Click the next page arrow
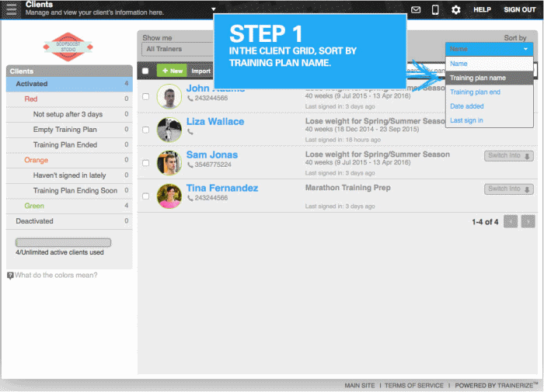Image resolution: width=544 pixels, height=392 pixels. click(x=528, y=222)
